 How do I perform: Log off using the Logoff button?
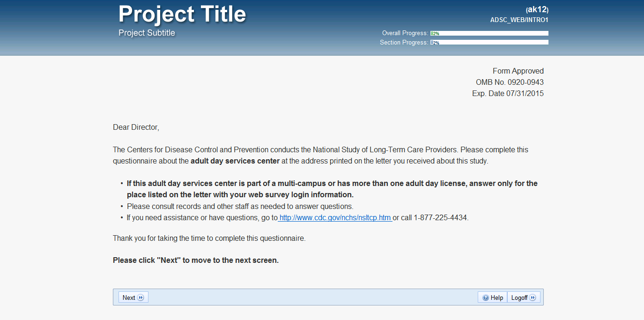(x=524, y=298)
